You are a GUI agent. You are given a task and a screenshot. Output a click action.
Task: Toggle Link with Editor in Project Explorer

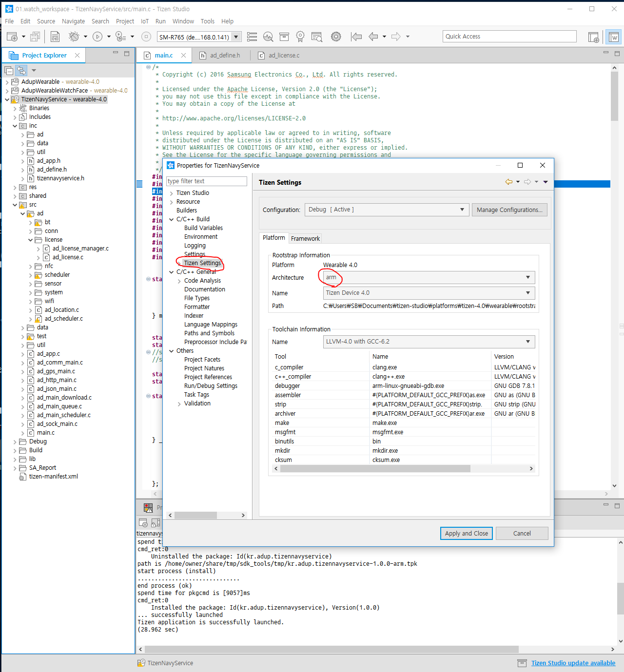[21, 71]
